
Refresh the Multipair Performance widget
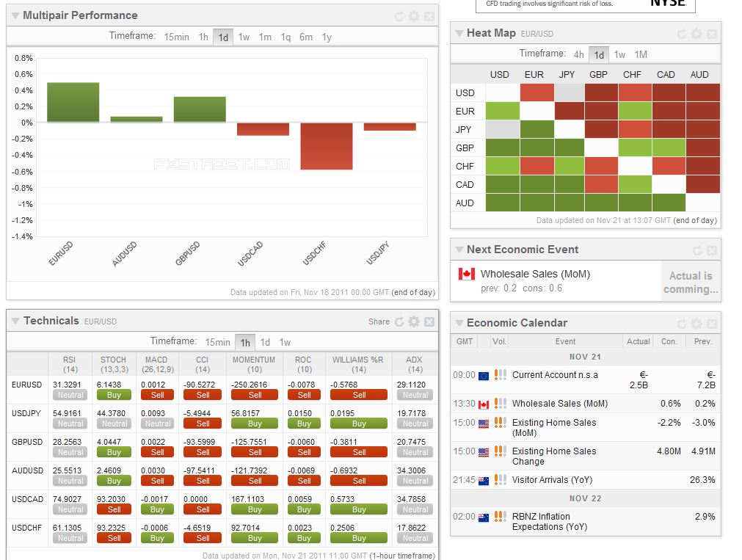(399, 16)
